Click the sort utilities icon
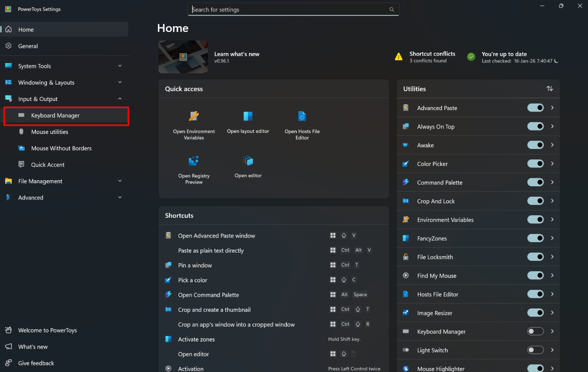This screenshot has height=372, width=588. (x=550, y=89)
